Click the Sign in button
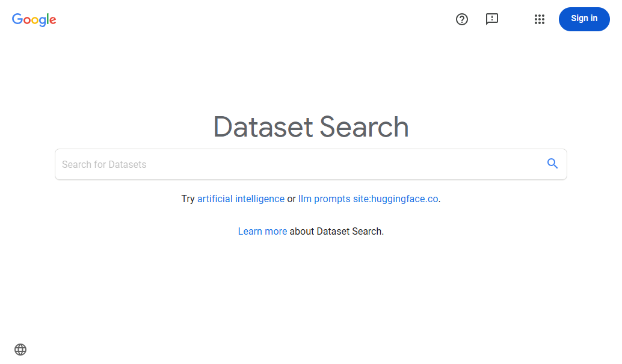Screen dimensions: 622x364 point(584,19)
